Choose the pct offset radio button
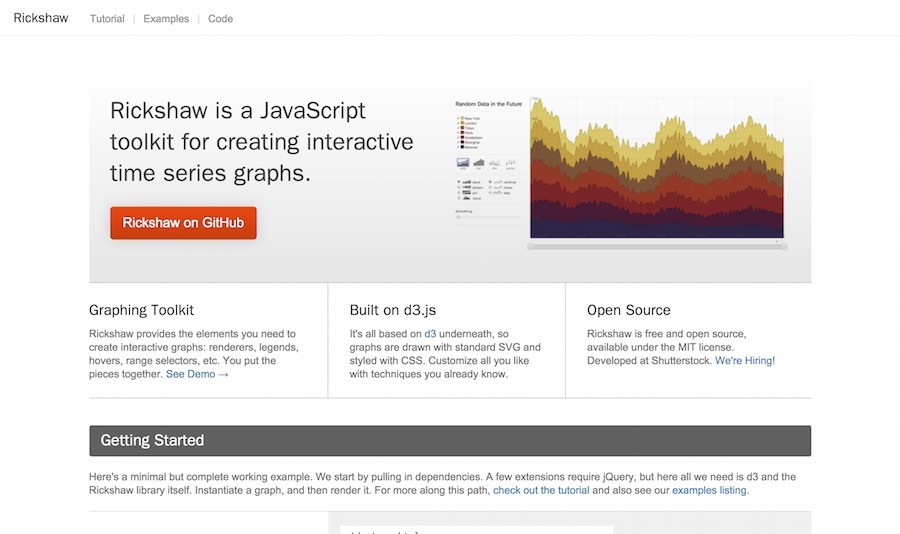Viewport: 900px width, 534px height. coord(459,192)
